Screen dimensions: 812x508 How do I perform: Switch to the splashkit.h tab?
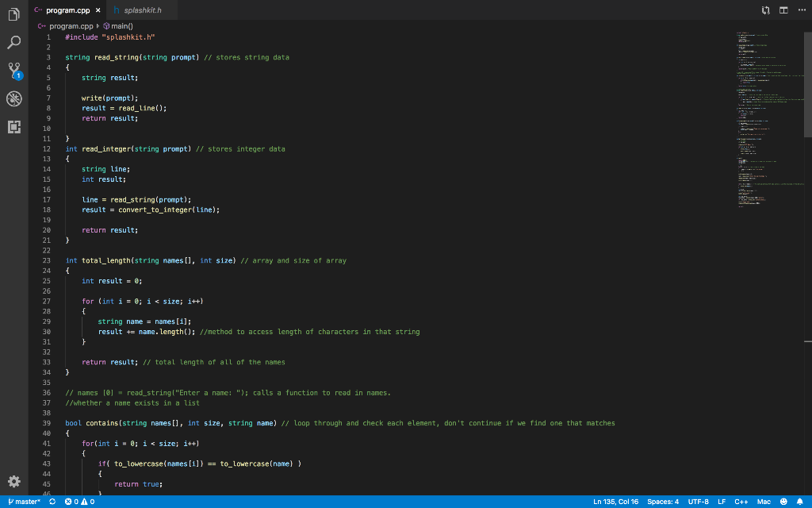point(143,10)
